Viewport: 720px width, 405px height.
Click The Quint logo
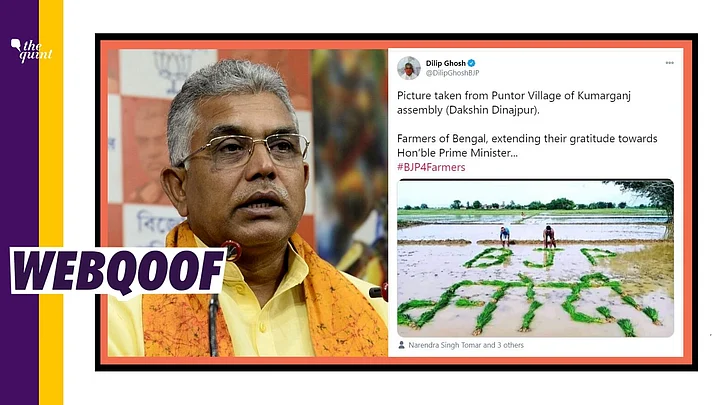(x=31, y=50)
